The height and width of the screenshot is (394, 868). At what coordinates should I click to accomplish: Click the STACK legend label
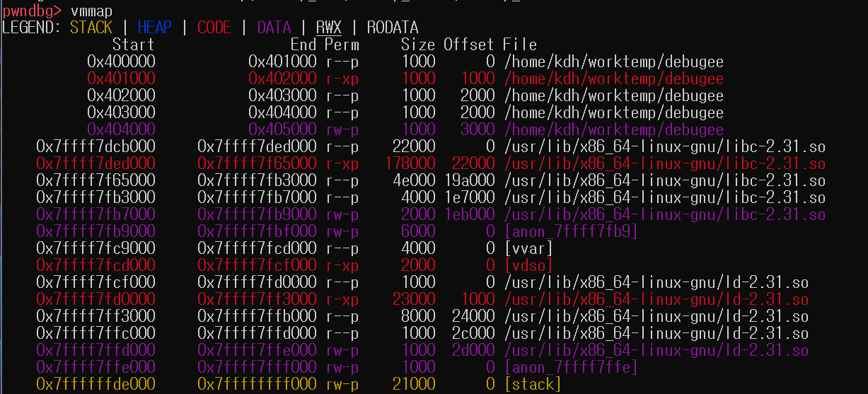point(91,28)
